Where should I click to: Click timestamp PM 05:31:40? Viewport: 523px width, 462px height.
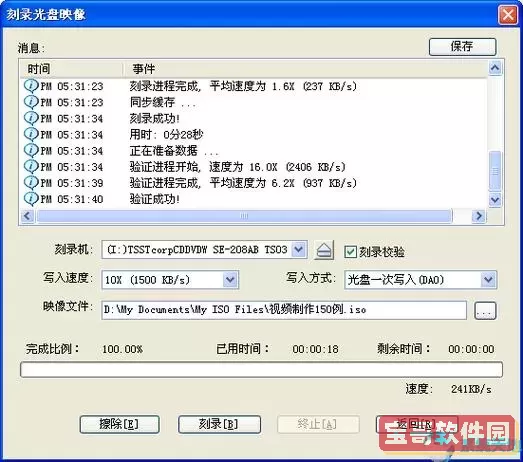click(x=72, y=199)
